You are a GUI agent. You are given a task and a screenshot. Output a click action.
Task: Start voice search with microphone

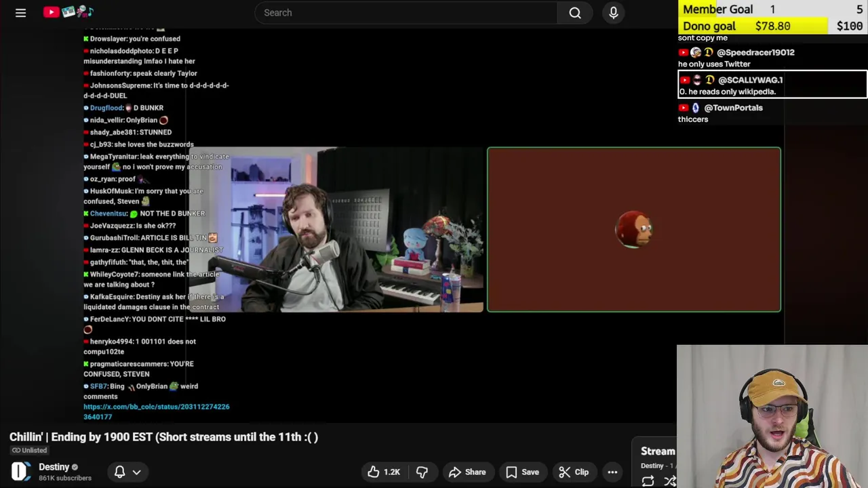(614, 12)
